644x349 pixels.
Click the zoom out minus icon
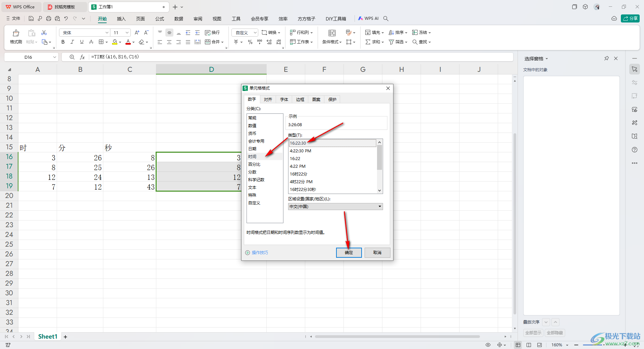(x=576, y=345)
